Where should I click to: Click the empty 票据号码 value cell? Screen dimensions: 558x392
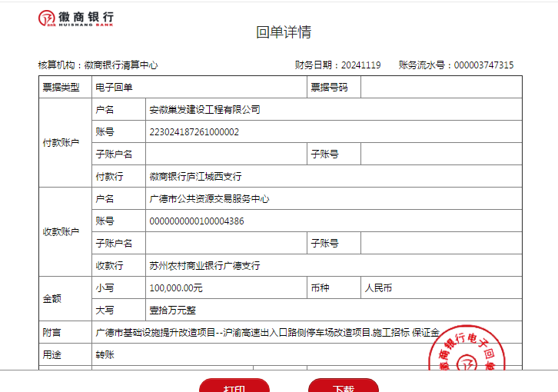click(x=440, y=88)
